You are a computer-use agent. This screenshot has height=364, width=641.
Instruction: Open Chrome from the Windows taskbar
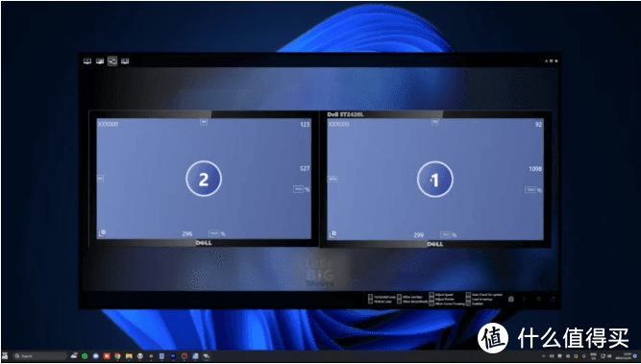click(117, 356)
